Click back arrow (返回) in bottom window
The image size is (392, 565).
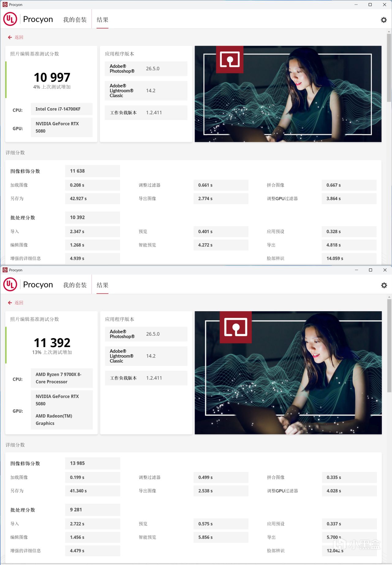pos(16,303)
